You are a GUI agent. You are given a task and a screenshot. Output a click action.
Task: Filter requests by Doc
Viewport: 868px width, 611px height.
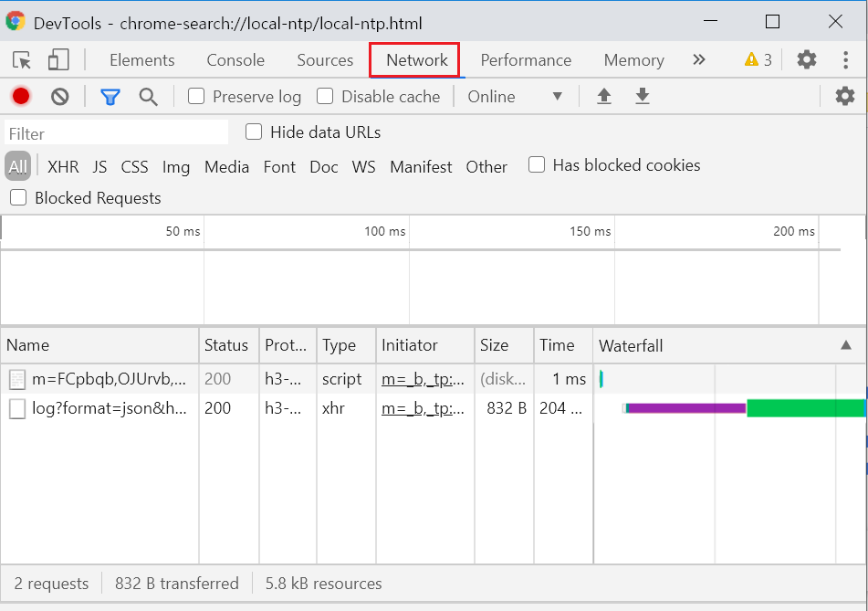click(x=324, y=167)
